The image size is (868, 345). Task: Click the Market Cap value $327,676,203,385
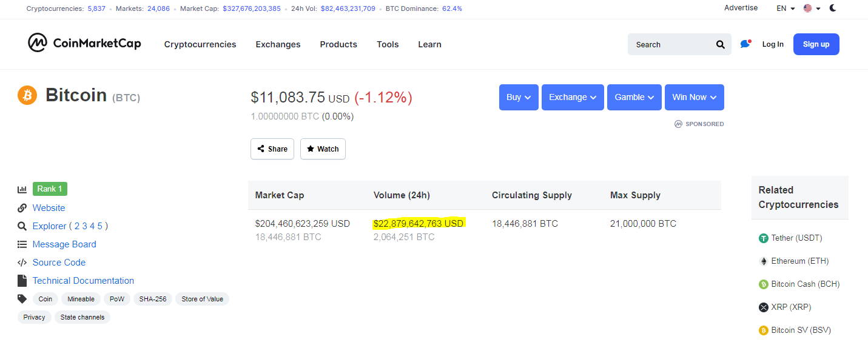[252, 8]
